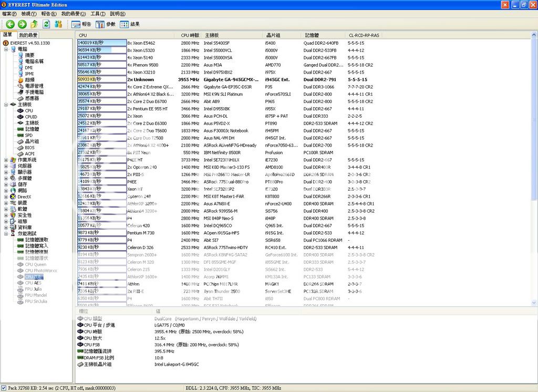The height and width of the screenshot is (392, 538).
Task: Select the 晶片組 chipset tree item
Action: tap(32, 141)
